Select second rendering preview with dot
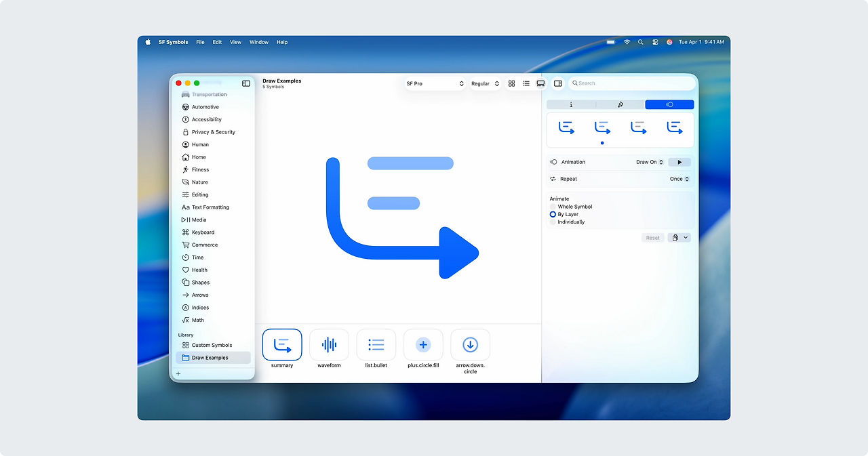The image size is (868, 456). point(602,127)
